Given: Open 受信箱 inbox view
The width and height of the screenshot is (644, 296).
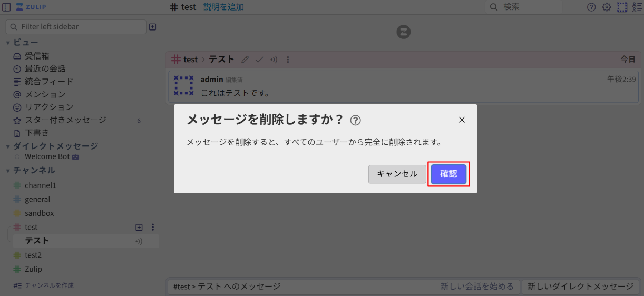Looking at the screenshot, I should (x=37, y=56).
